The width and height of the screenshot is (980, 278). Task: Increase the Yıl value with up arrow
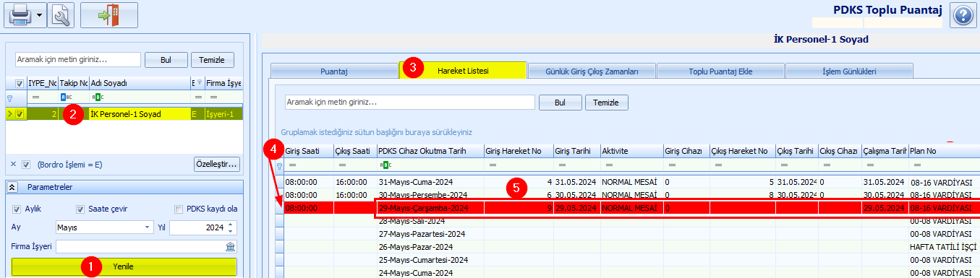tap(231, 225)
